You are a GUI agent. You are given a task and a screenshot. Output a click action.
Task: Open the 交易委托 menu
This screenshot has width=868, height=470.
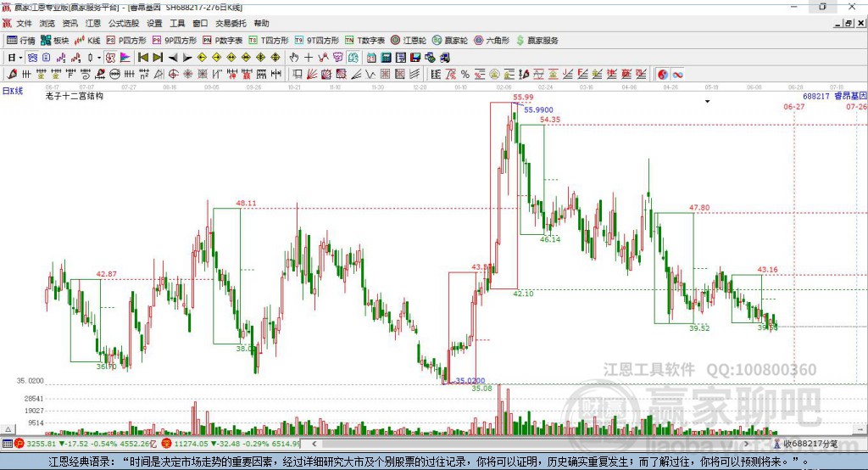[x=231, y=23]
